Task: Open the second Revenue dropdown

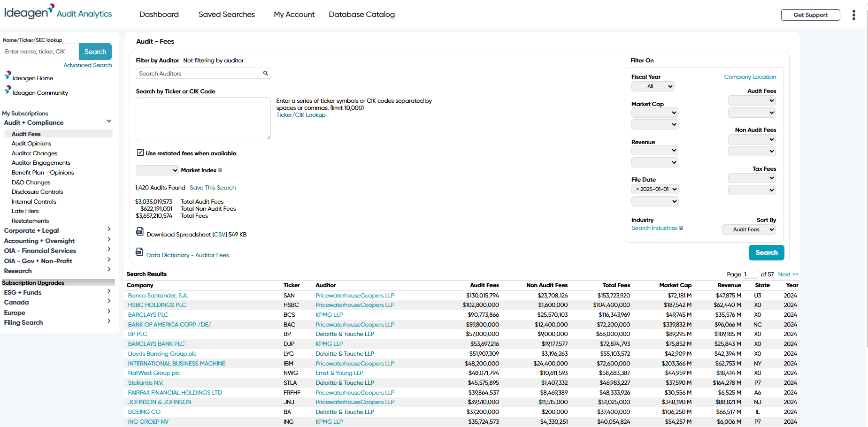Action: click(655, 162)
